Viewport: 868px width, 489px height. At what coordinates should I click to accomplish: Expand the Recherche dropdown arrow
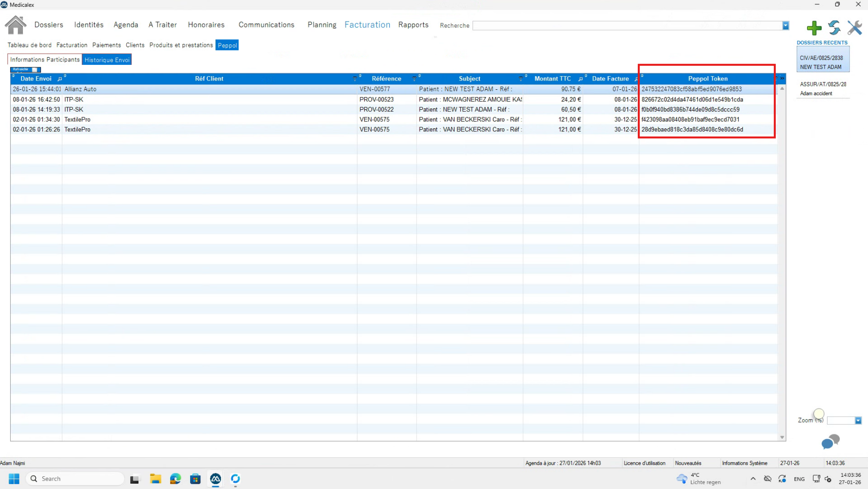click(786, 26)
